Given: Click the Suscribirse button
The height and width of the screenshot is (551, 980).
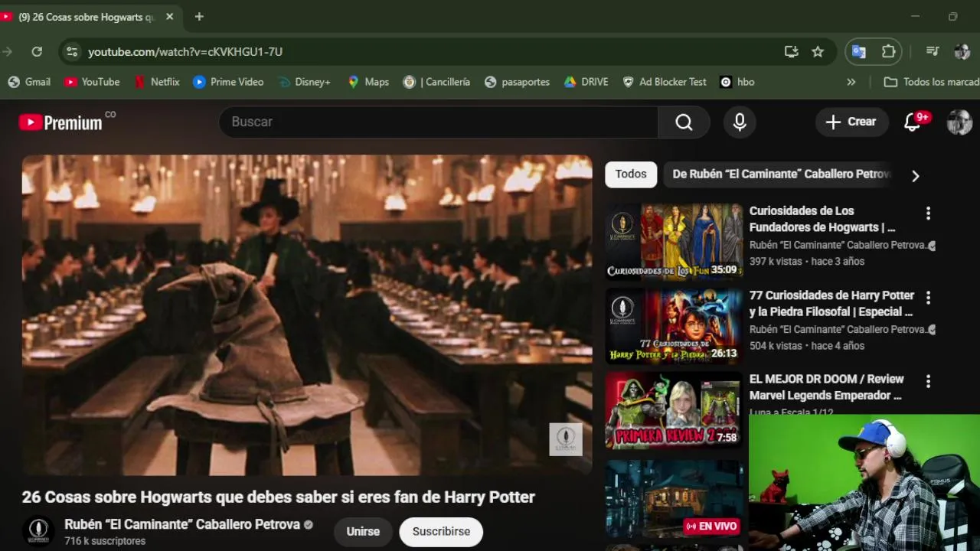Looking at the screenshot, I should (441, 532).
